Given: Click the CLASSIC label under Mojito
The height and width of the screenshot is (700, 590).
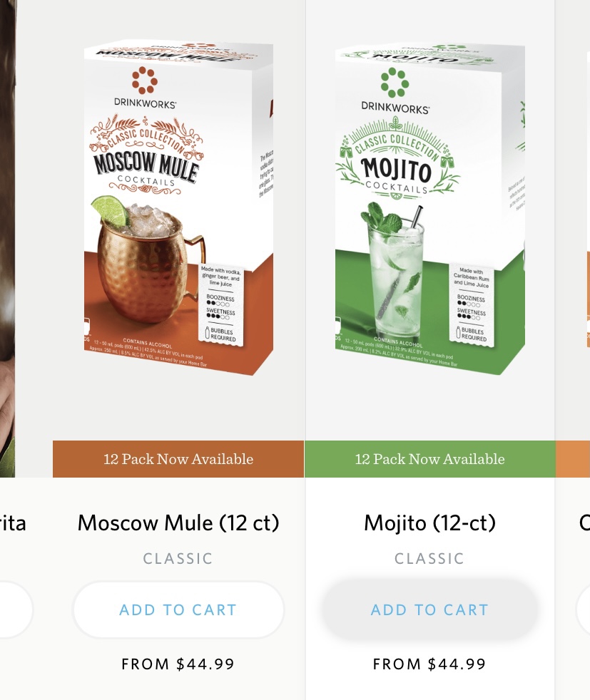Looking at the screenshot, I should pos(429,558).
